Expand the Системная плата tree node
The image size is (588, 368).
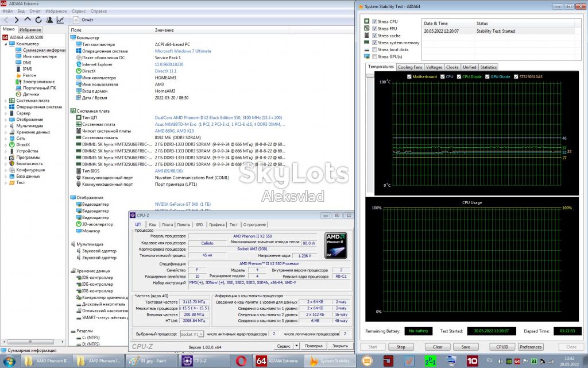point(6,101)
